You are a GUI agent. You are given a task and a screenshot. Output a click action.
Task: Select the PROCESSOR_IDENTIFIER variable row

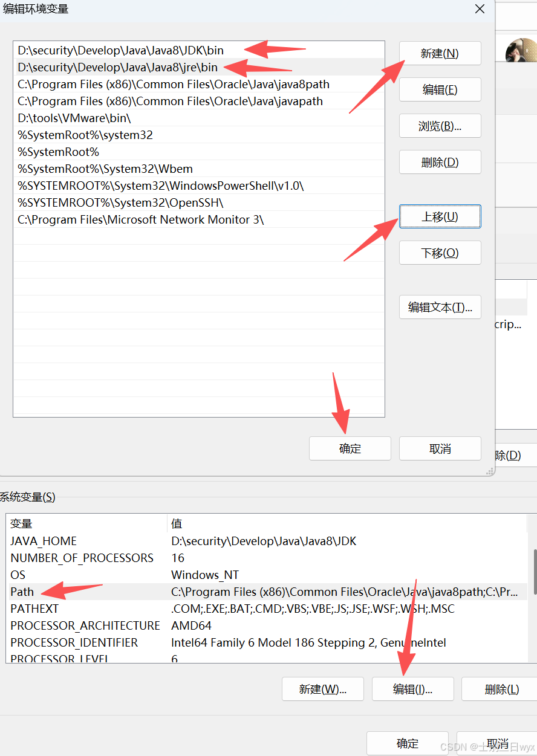(x=267, y=642)
